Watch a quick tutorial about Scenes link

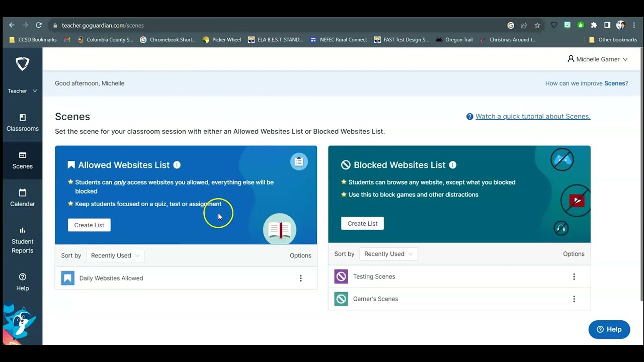click(533, 117)
